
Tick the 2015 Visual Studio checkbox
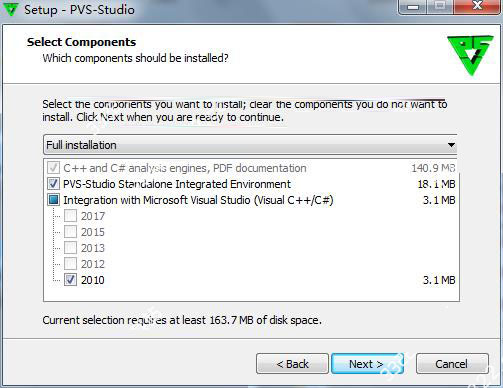pos(70,232)
